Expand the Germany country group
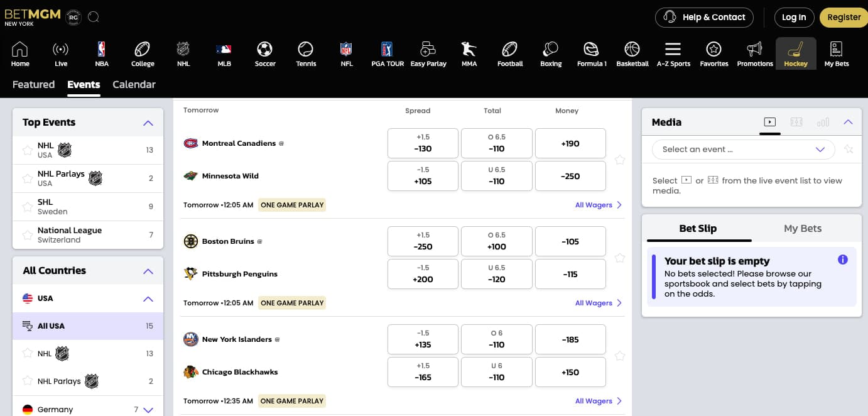The height and width of the screenshot is (416, 868). coord(148,410)
